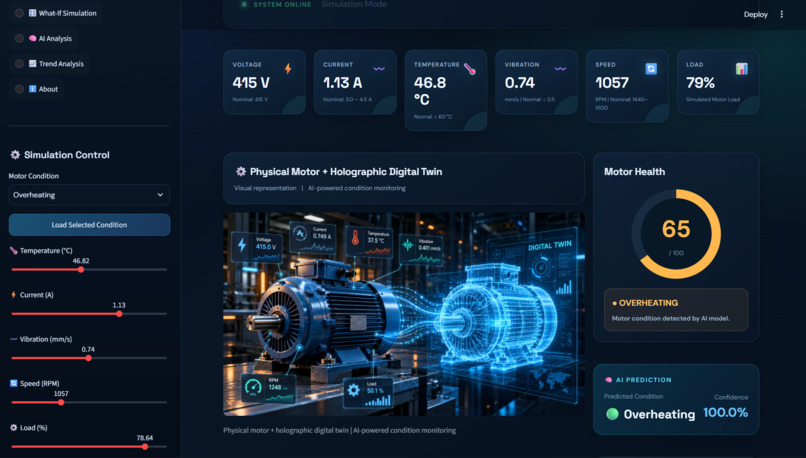This screenshot has height=458, width=806.
Task: Click the OVERHEATING status label
Action: tap(648, 303)
